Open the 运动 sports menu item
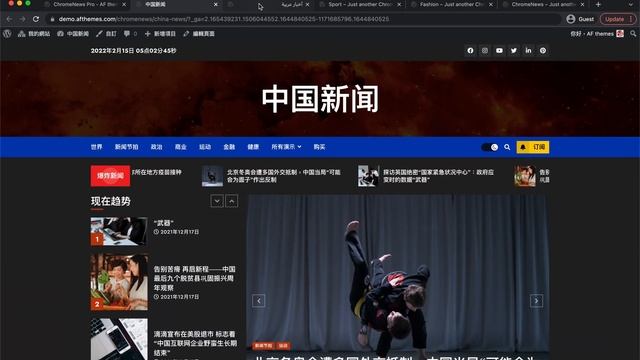The height and width of the screenshot is (360, 640). point(205,147)
